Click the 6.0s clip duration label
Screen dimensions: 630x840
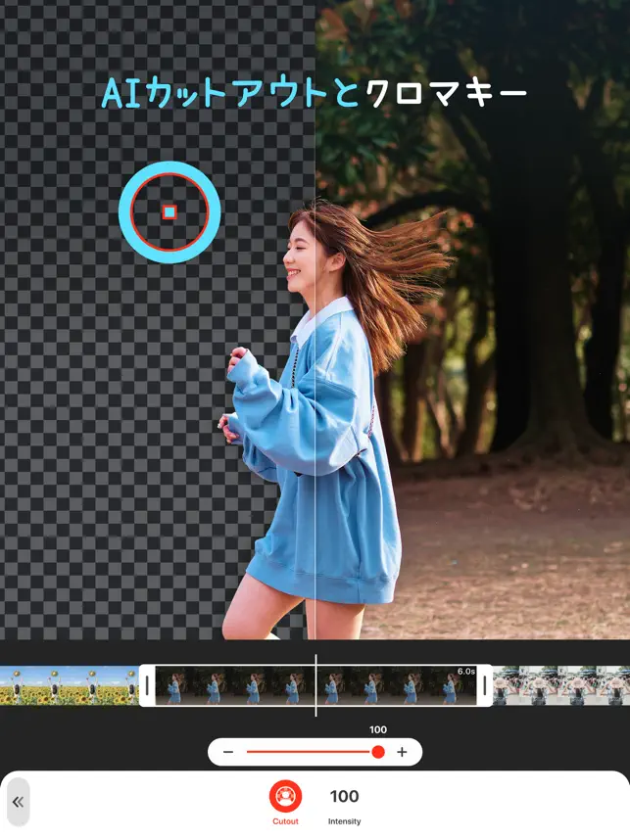[466, 672]
